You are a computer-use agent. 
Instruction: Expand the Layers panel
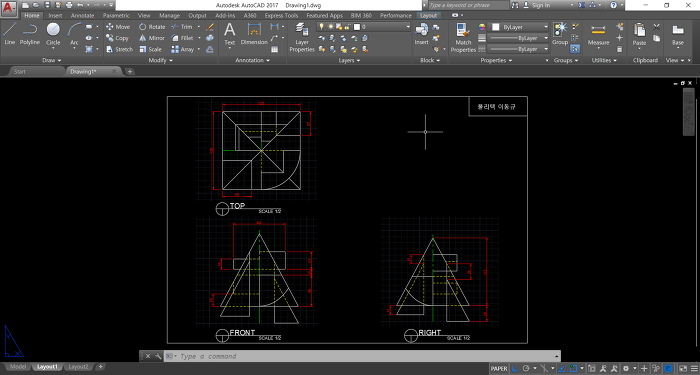coord(349,60)
